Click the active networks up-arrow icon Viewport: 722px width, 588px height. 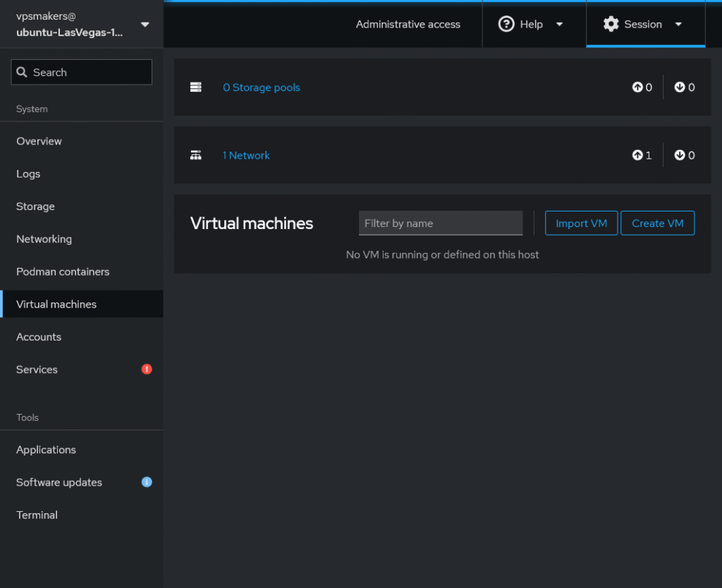pyautogui.click(x=637, y=155)
